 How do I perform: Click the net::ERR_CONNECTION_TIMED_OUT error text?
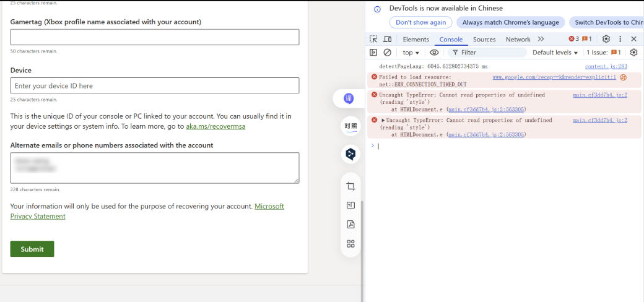423,84
